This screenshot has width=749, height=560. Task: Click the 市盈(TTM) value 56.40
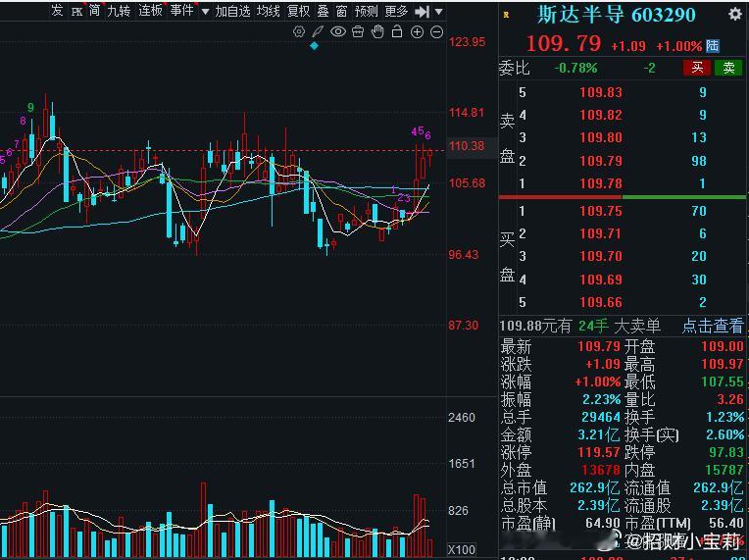[x=726, y=523]
